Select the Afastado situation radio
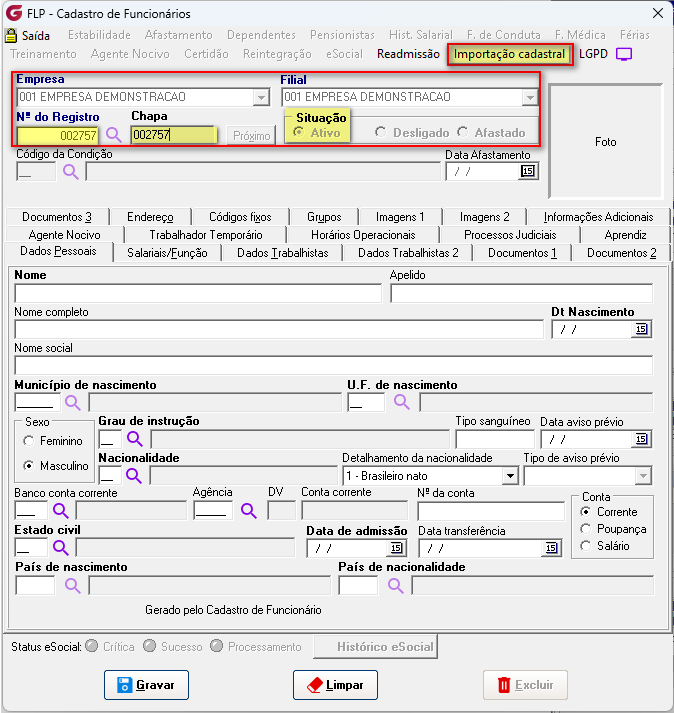 point(463,132)
